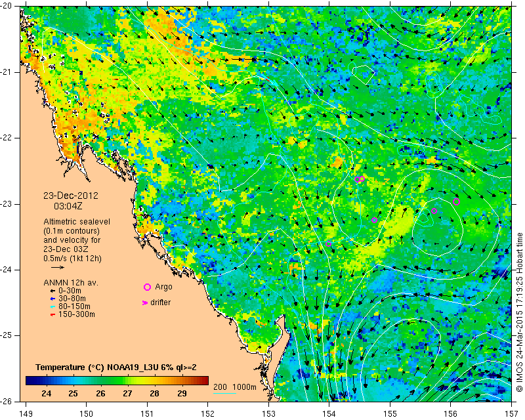This screenshot has width=525, height=420.
Task: Click the "drifter" legend label
Action: coord(160,303)
